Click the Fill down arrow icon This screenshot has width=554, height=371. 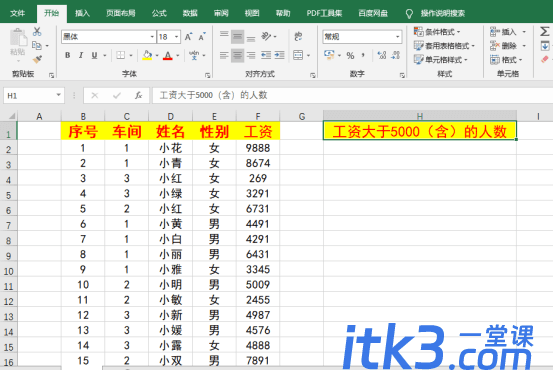point(544,46)
